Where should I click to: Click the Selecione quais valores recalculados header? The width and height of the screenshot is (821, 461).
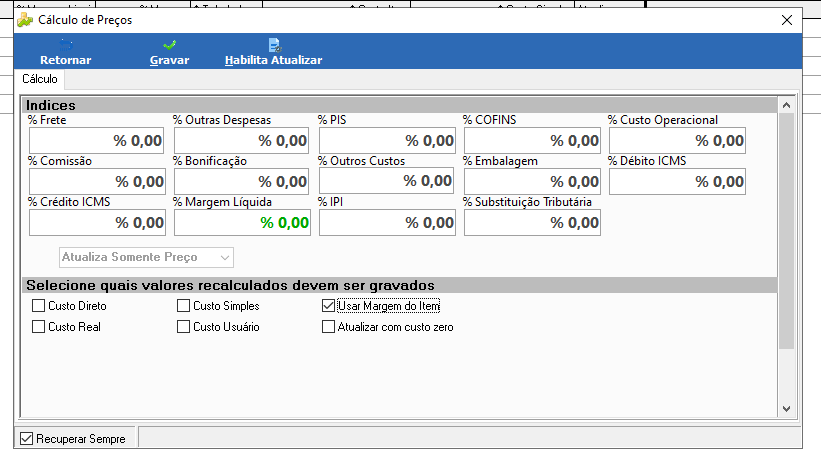point(400,286)
